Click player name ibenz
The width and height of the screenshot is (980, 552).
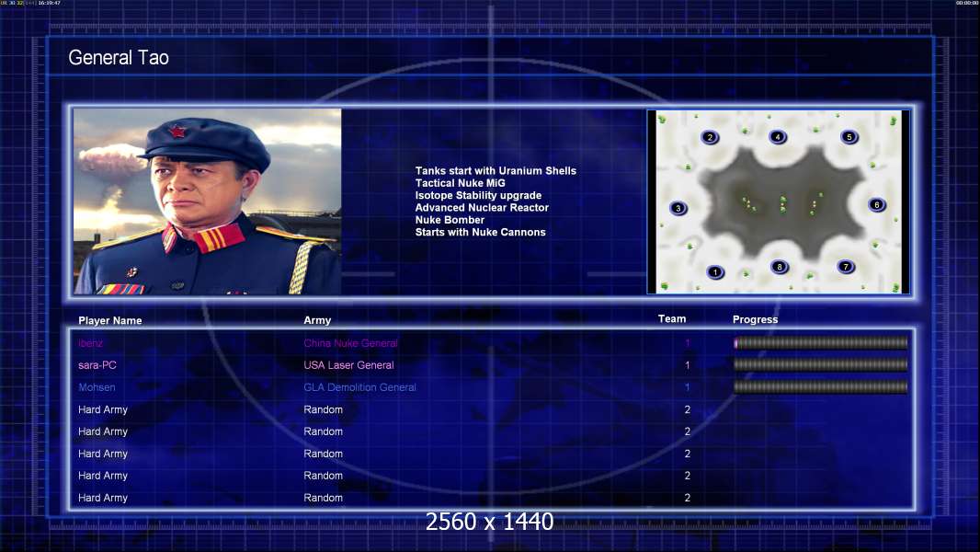91,343
